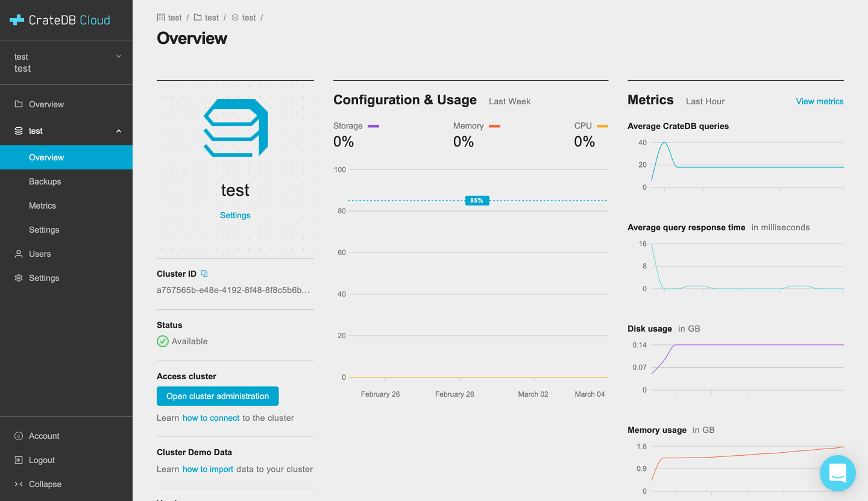This screenshot has width=868, height=501.
Task: Click the Users person icon in the sidebar
Action: click(20, 254)
